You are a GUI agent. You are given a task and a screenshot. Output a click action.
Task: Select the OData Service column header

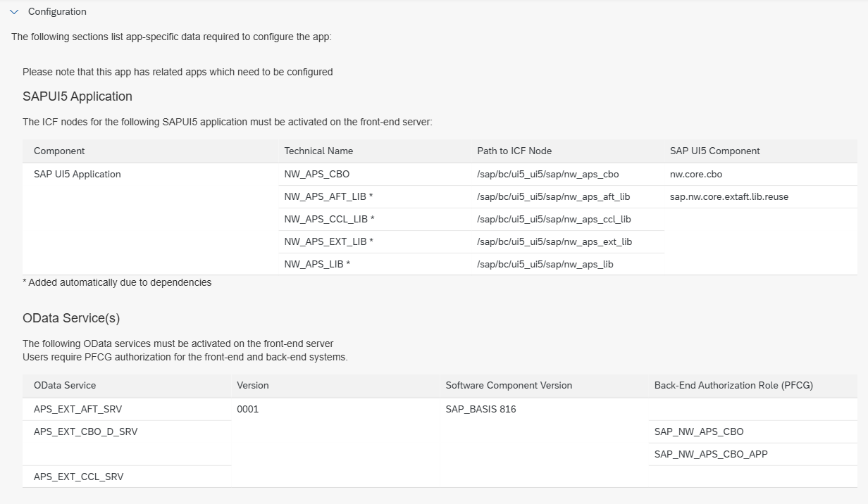coord(65,385)
